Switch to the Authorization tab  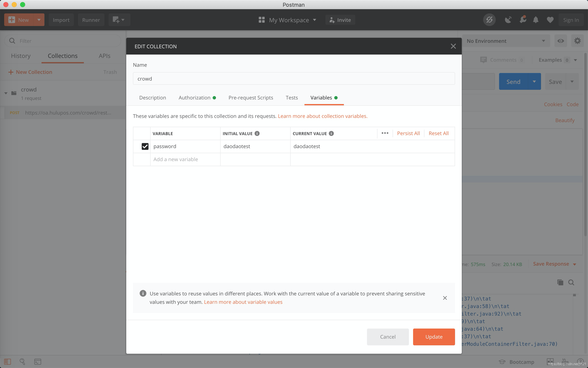(x=197, y=98)
